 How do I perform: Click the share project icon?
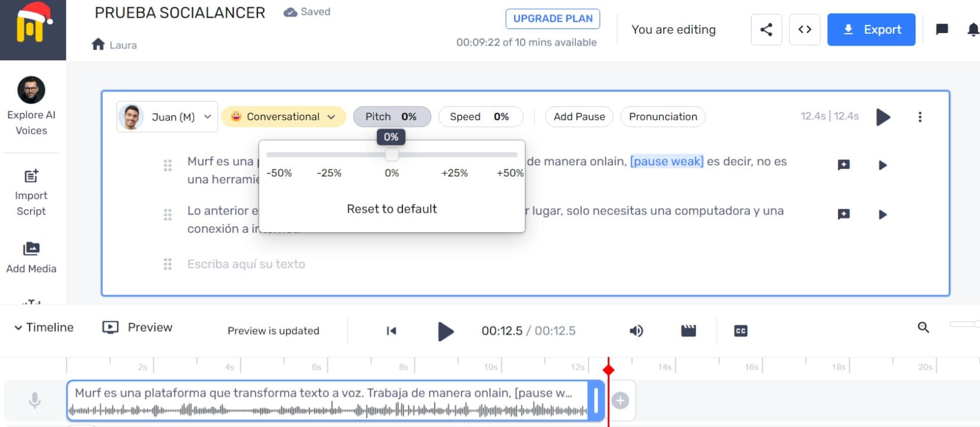pyautogui.click(x=766, y=30)
